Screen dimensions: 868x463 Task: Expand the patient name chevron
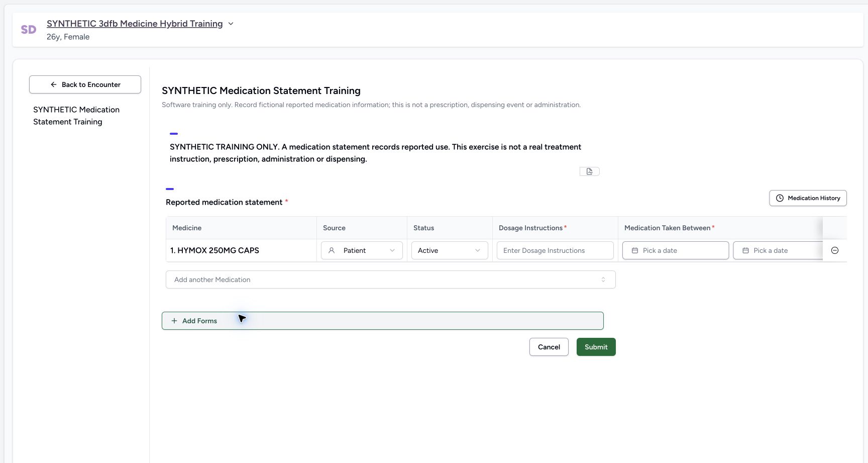coord(231,24)
